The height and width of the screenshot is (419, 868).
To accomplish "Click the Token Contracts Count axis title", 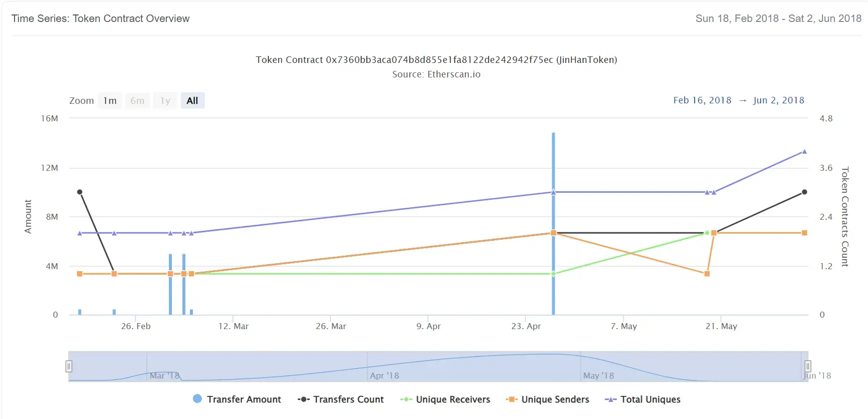I will (845, 217).
